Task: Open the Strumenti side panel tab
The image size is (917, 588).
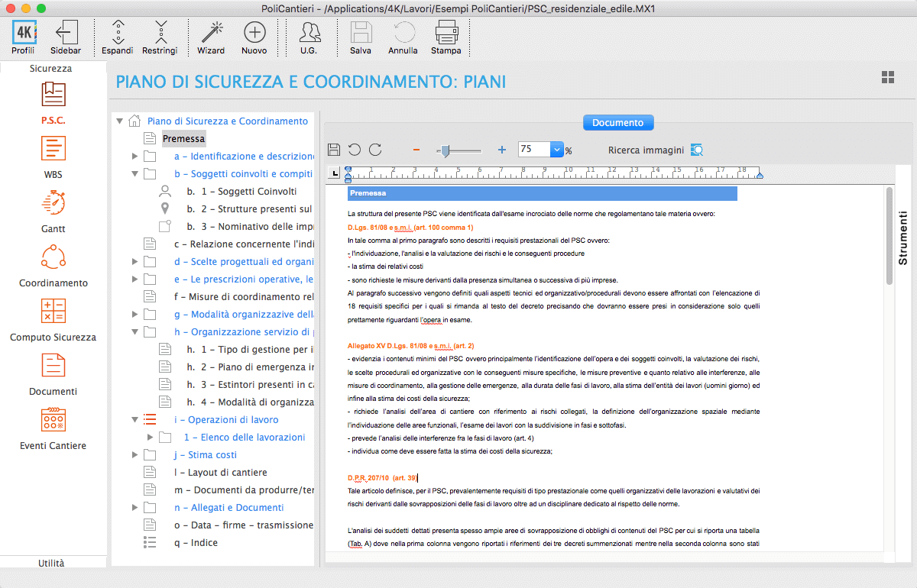Action: [x=902, y=238]
